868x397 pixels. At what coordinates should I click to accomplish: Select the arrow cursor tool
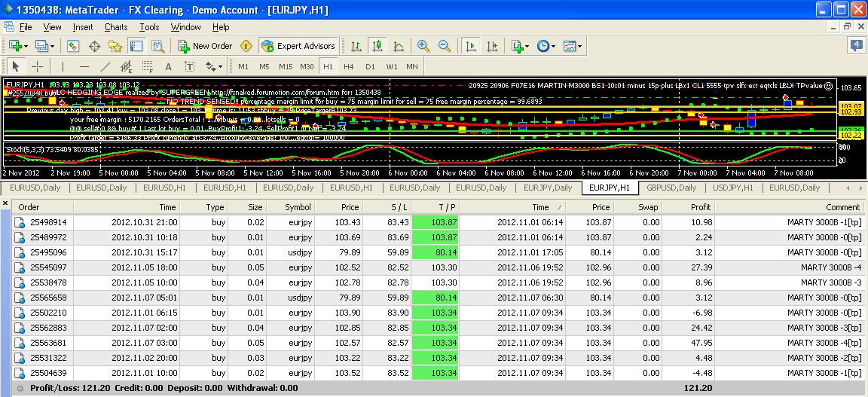pyautogui.click(x=16, y=66)
